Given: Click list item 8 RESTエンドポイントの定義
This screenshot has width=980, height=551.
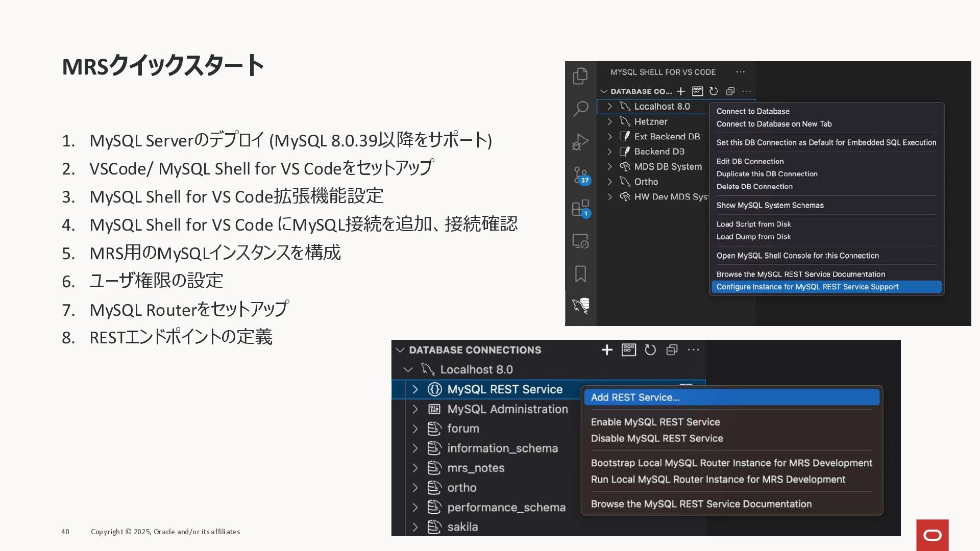Looking at the screenshot, I should [181, 337].
